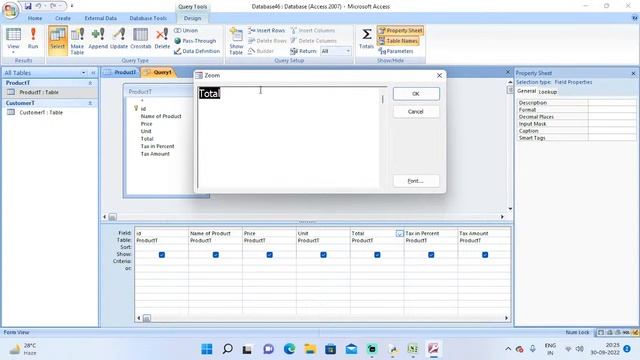Click the Data Definition query button

click(x=197, y=51)
